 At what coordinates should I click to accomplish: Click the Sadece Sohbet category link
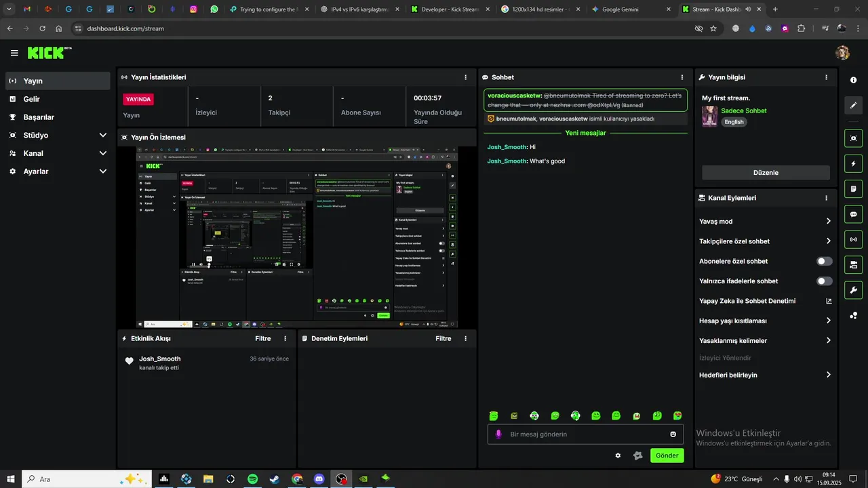coord(743,110)
